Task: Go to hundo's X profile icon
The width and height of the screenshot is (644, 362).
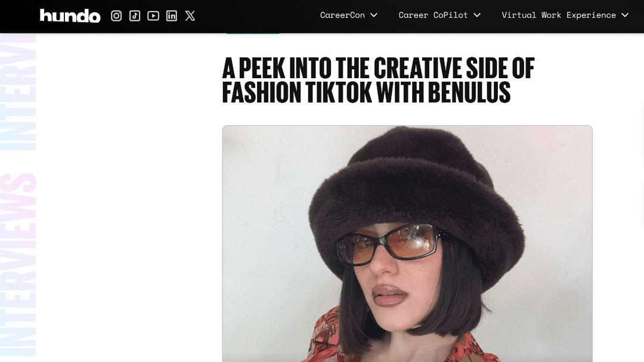Action: (x=190, y=16)
